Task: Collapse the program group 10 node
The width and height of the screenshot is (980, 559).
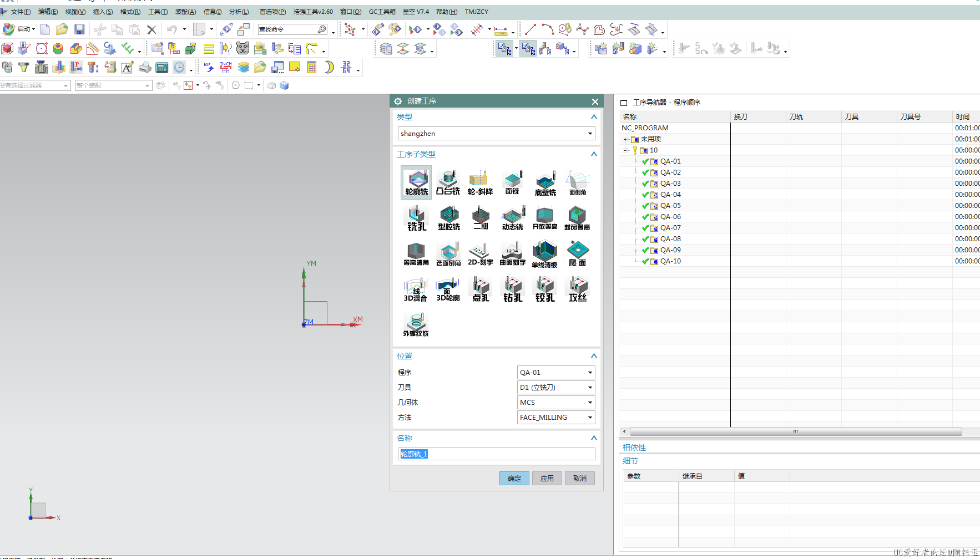Action: pyautogui.click(x=625, y=150)
